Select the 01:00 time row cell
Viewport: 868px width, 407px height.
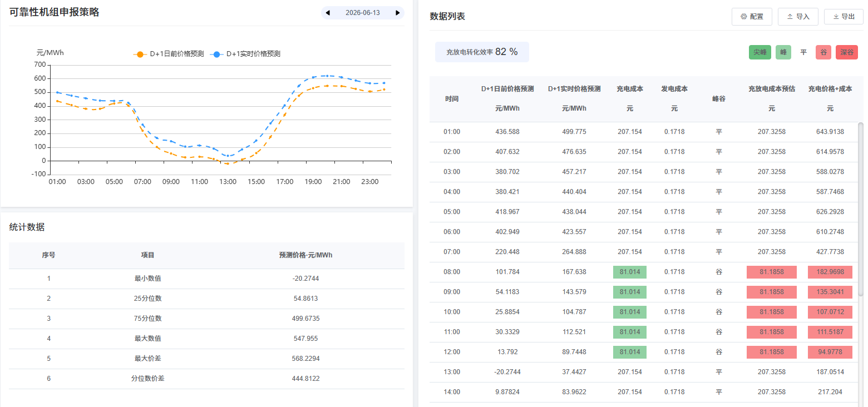[x=452, y=132]
